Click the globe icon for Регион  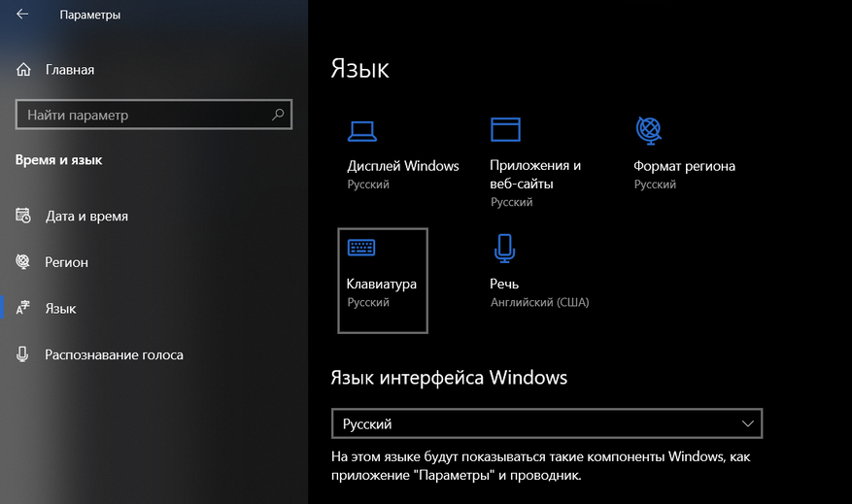click(22, 262)
